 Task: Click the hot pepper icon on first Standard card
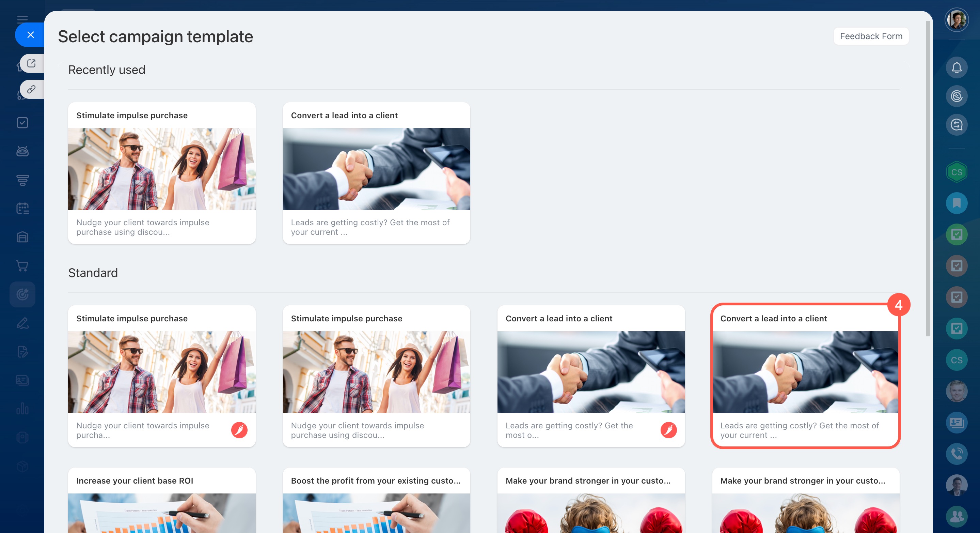click(x=239, y=430)
